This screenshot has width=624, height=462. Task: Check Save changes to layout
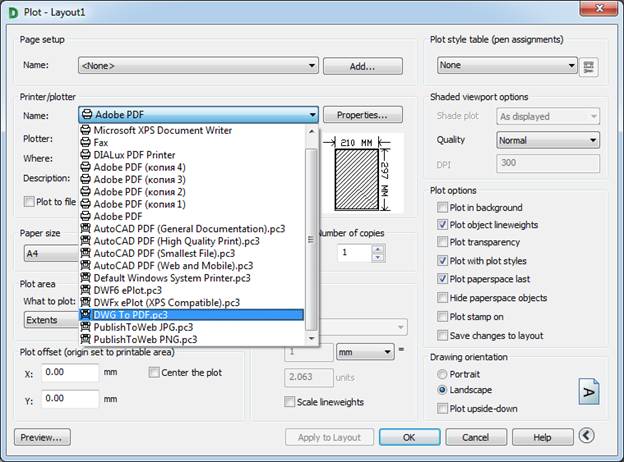point(442,335)
